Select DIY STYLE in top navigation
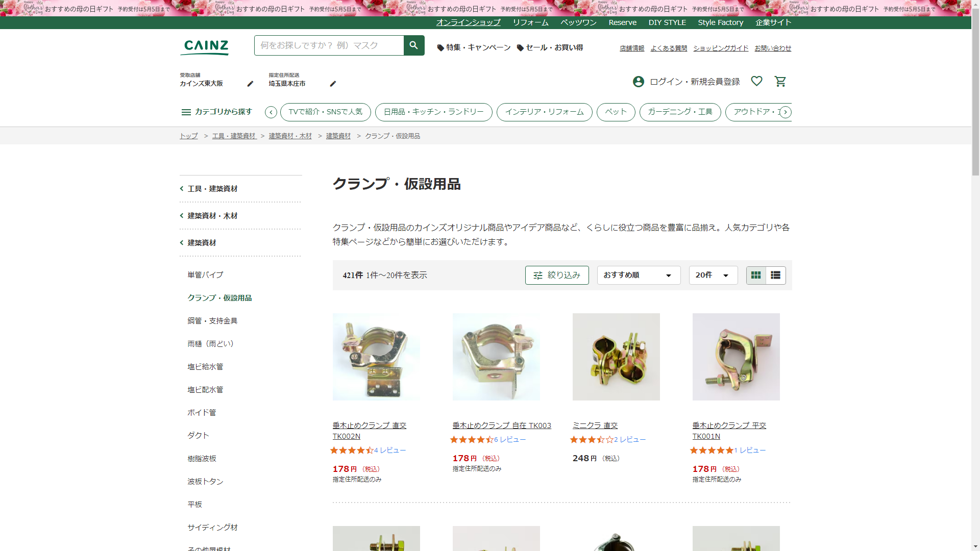The image size is (980, 551). (667, 22)
